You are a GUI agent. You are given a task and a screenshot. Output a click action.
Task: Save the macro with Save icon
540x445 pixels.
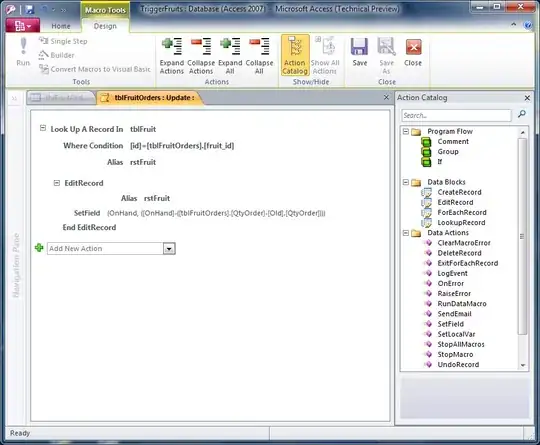tap(359, 47)
